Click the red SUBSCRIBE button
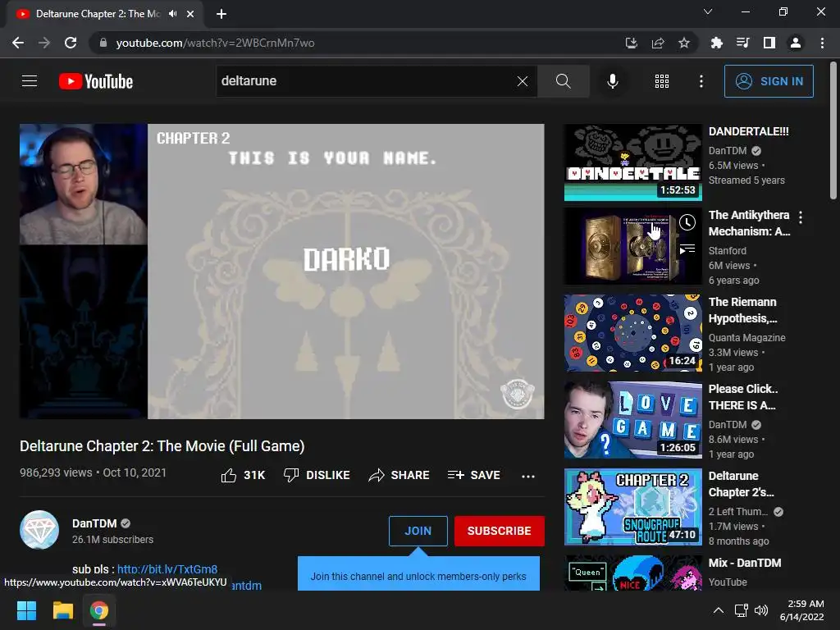 (x=500, y=531)
